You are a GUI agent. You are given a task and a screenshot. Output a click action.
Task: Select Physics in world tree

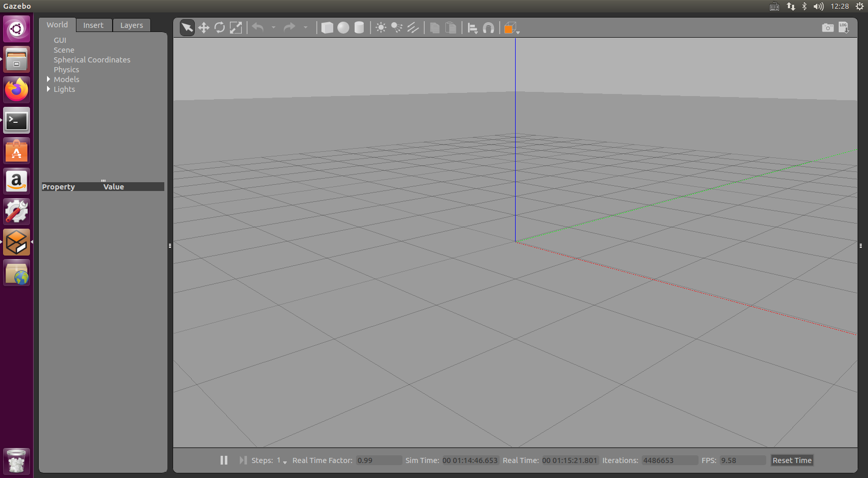point(67,70)
